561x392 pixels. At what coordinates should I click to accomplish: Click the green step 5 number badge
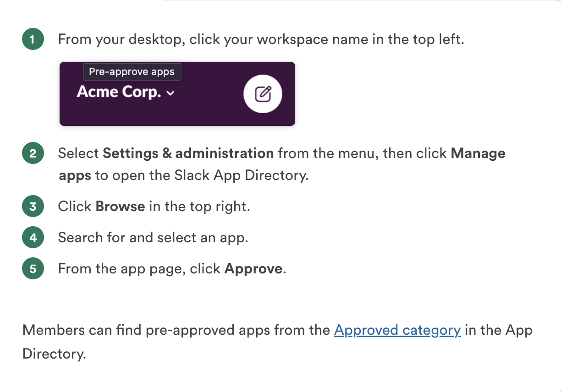pyautogui.click(x=33, y=268)
